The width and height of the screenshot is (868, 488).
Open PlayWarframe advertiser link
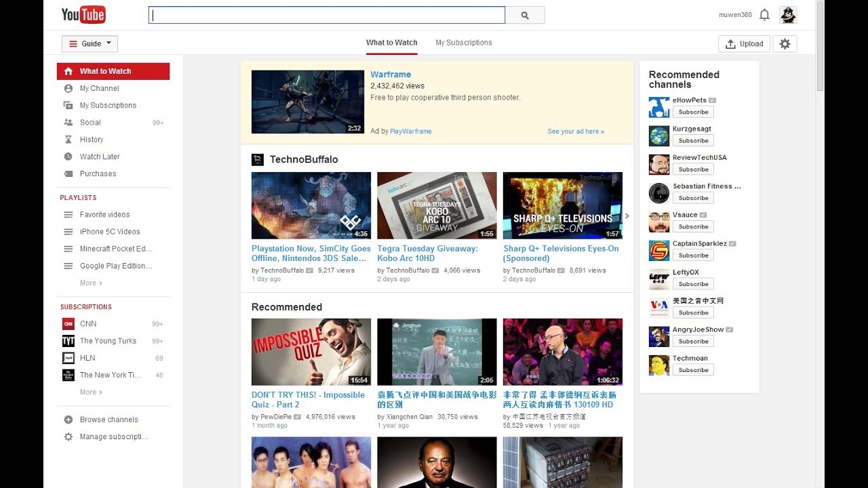click(411, 131)
